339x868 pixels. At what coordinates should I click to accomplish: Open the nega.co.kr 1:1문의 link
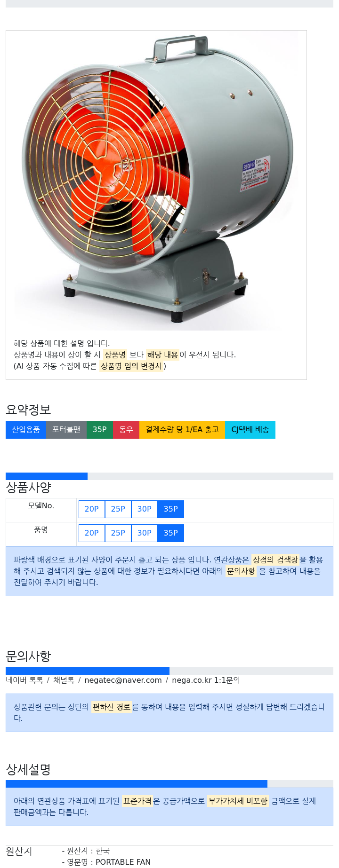pyautogui.click(x=206, y=680)
